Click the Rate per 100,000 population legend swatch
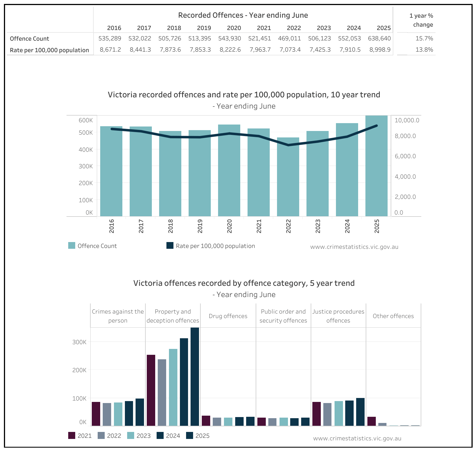The height and width of the screenshot is (451, 476). pos(170,246)
